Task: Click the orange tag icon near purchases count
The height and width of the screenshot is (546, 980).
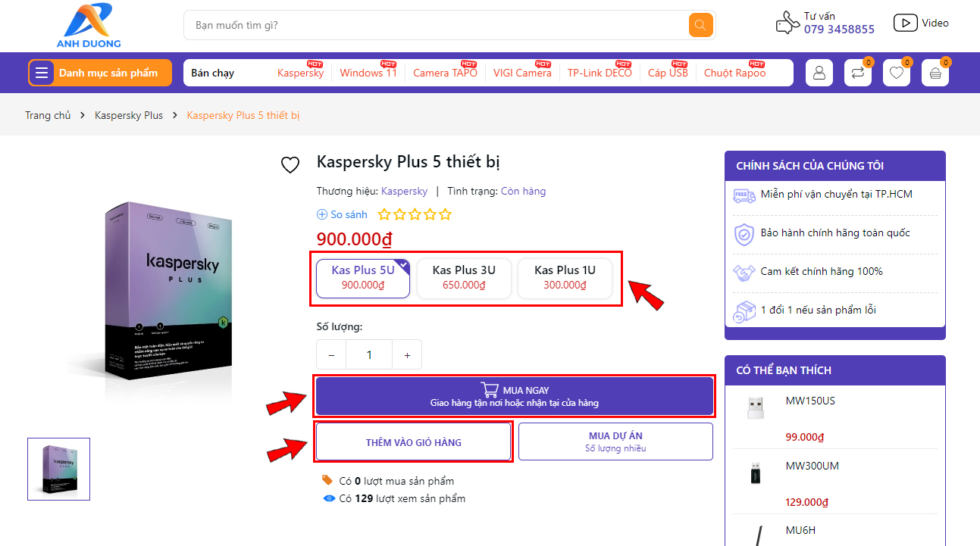Action: click(328, 480)
